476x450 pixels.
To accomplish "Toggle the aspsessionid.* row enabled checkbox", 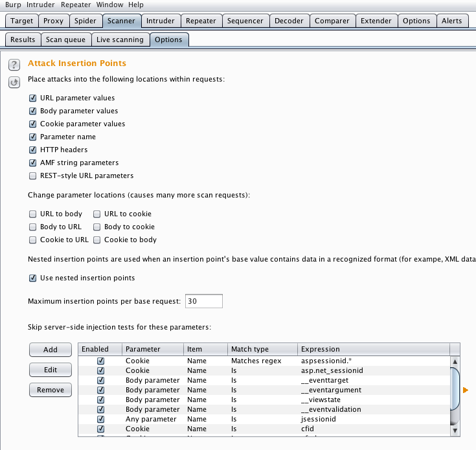I will point(100,361).
